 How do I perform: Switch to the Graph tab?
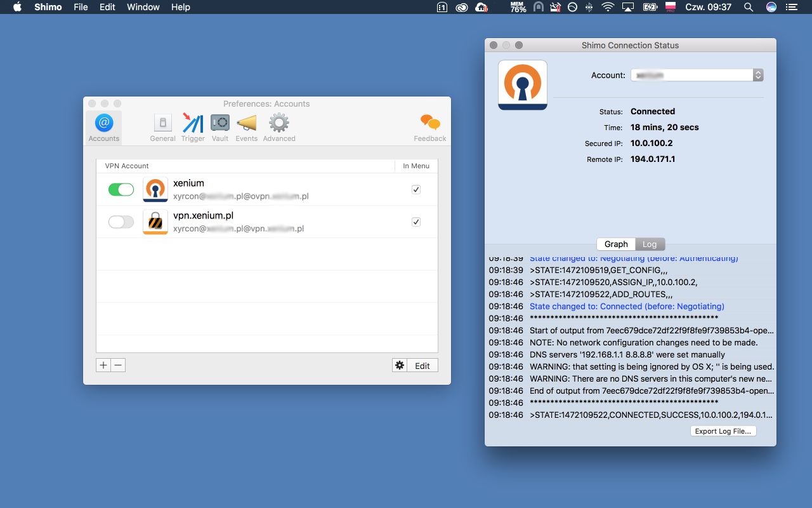point(616,244)
